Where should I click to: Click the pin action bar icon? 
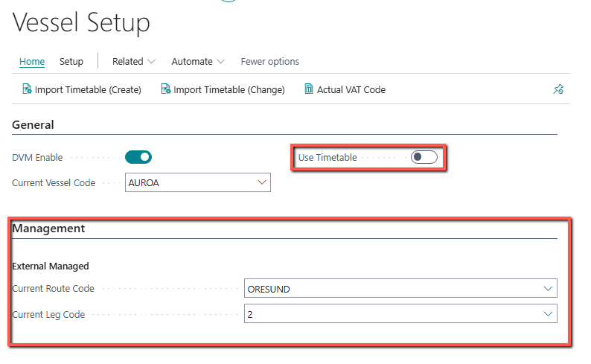558,89
